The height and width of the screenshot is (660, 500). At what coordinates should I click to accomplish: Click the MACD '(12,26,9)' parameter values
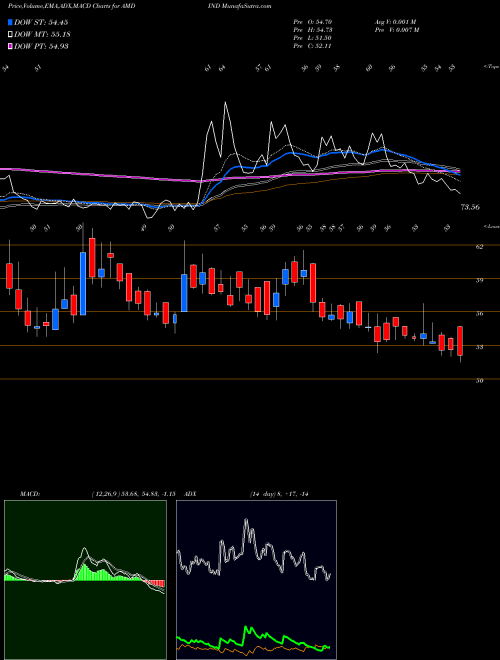coord(133,494)
